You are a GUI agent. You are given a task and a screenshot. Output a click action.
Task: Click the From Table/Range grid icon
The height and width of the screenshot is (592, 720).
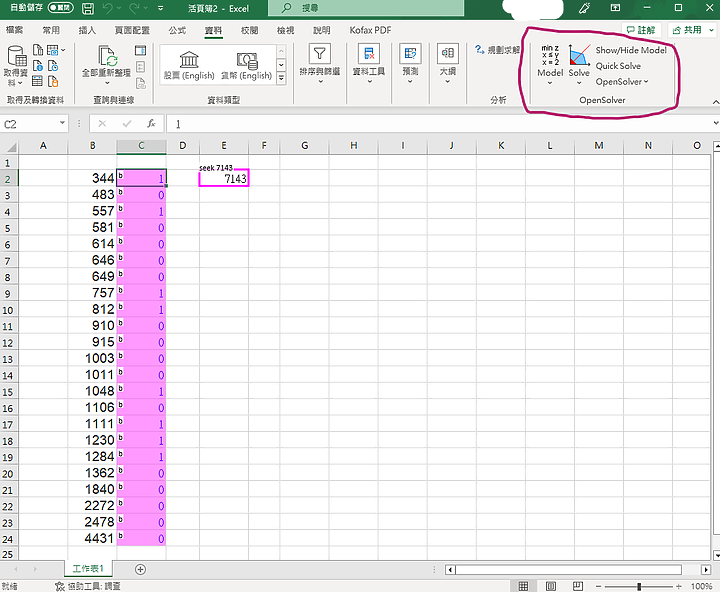[38, 81]
